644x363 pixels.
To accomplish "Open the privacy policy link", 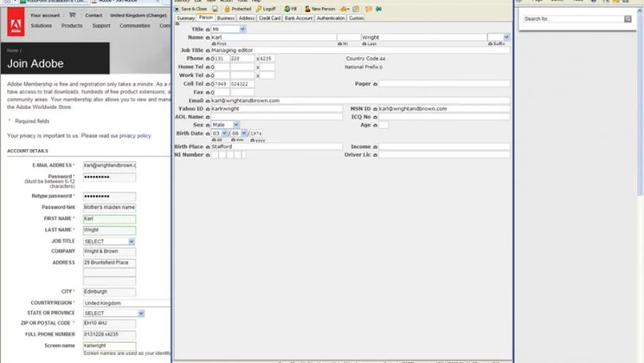I will point(135,136).
